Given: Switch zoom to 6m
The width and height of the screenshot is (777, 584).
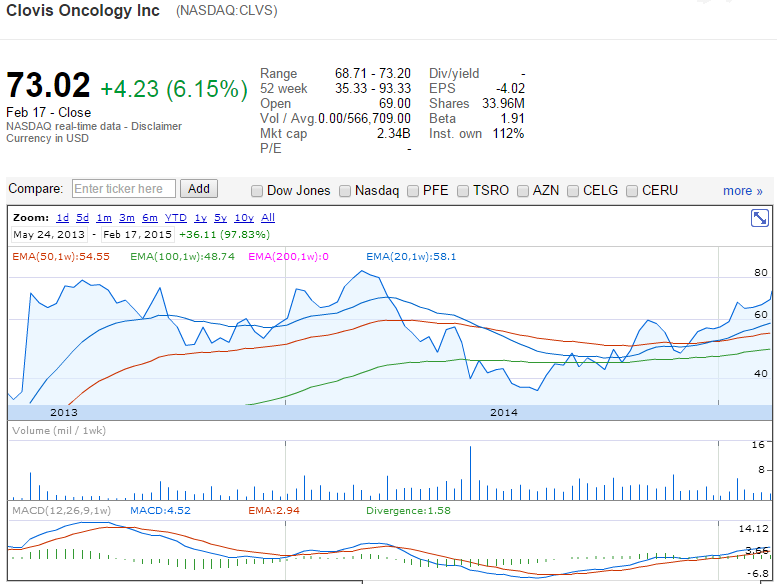Looking at the screenshot, I should [150, 217].
